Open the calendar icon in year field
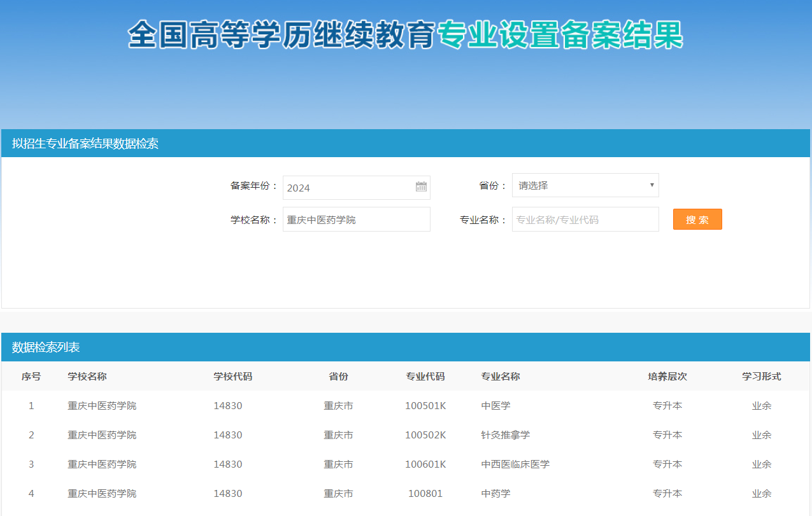The height and width of the screenshot is (516, 812). pos(421,187)
